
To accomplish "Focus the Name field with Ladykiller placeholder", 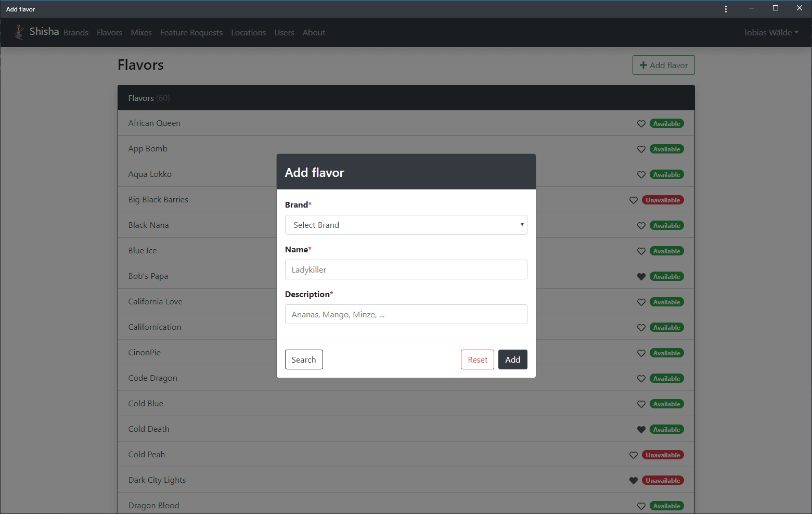I will 406,269.
